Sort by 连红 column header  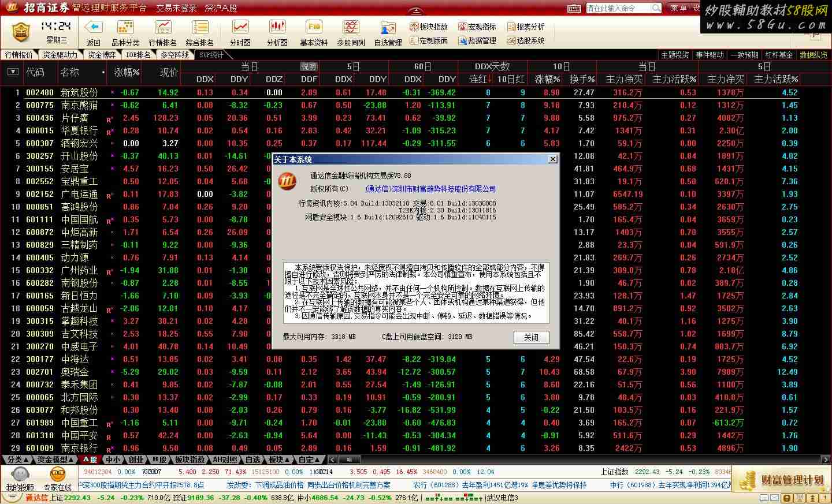click(x=480, y=79)
